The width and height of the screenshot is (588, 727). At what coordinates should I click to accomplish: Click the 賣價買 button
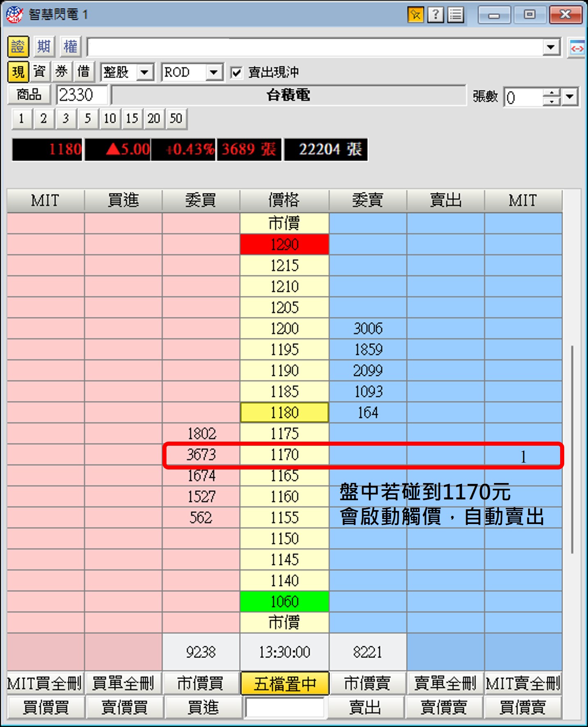[124, 707]
